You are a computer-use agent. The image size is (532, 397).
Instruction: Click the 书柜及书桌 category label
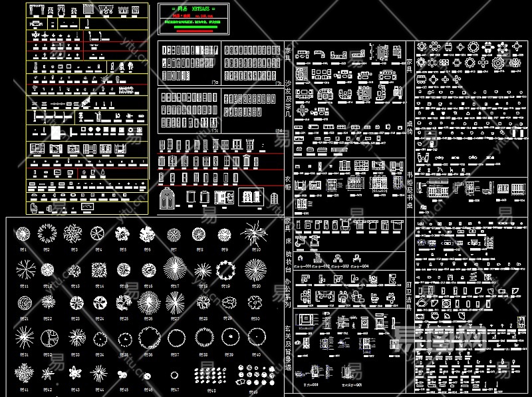click(x=410, y=190)
